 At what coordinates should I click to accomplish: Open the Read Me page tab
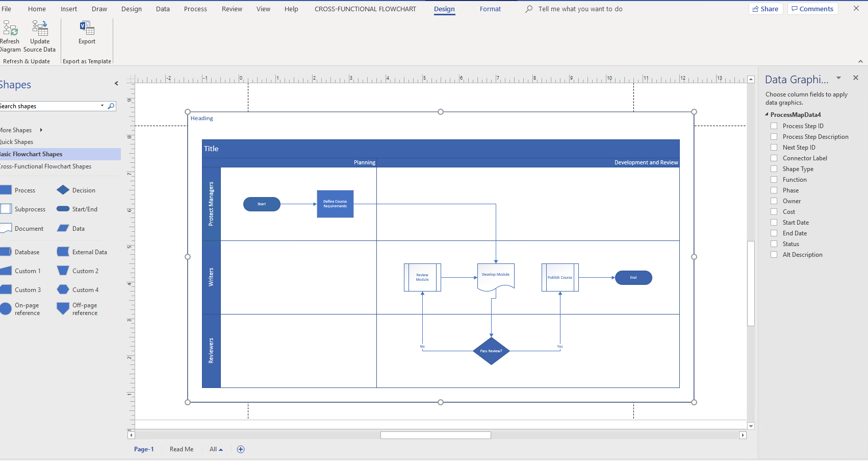181,449
